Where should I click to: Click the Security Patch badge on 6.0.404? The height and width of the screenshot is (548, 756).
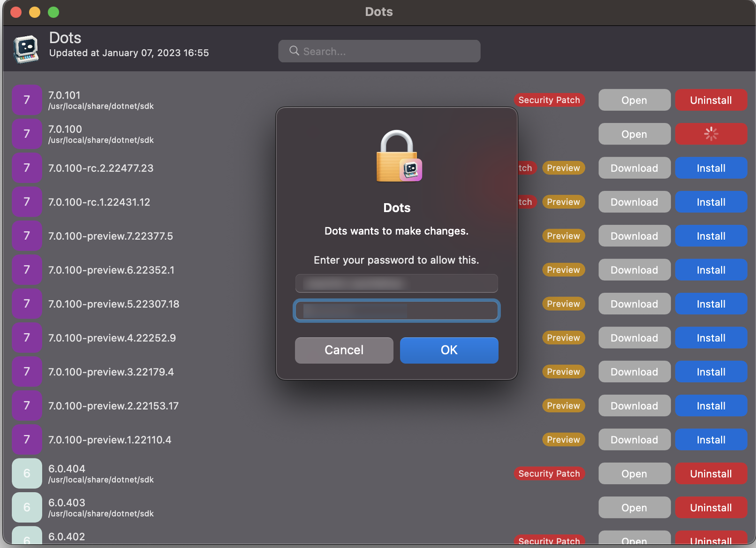point(549,473)
